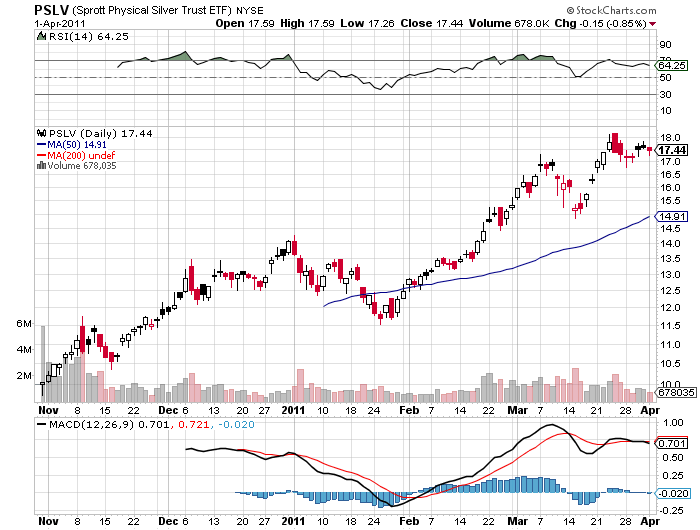Select the 1-Apr-2011 date label

click(59, 24)
